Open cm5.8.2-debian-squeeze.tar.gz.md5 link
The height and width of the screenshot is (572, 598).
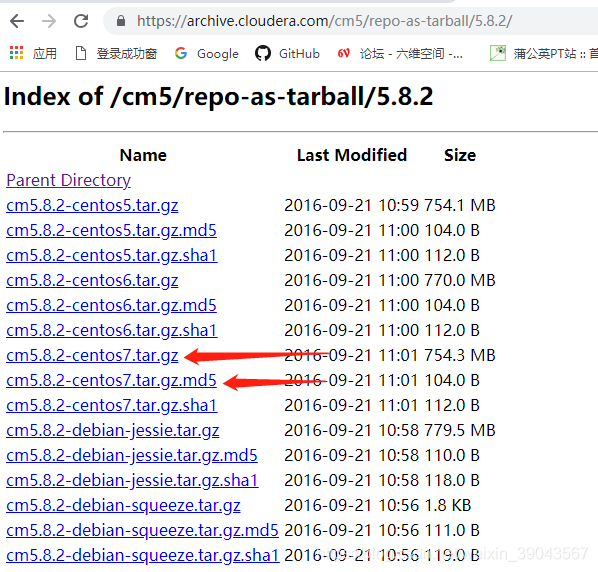coord(143,530)
